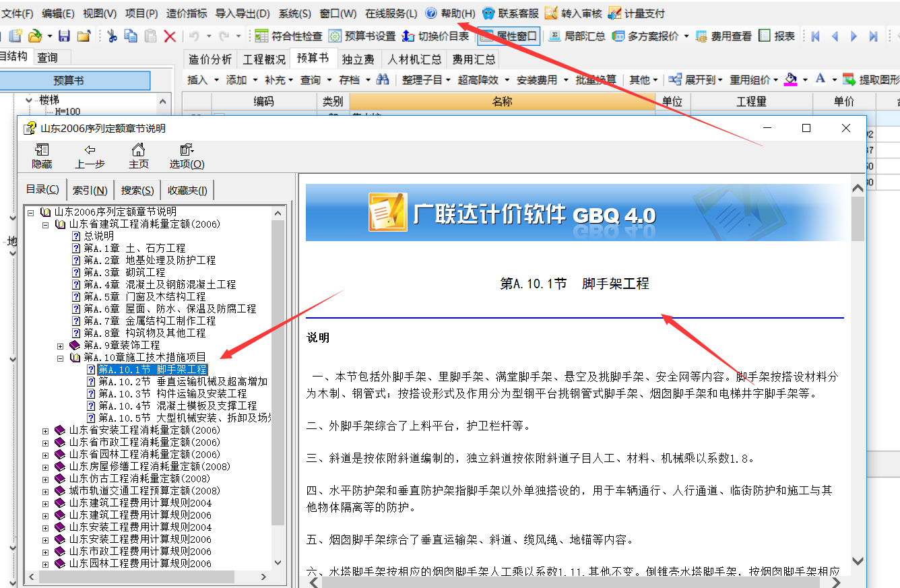Click the red X Delete icon
Viewport: 900px width, 588px height.
click(x=170, y=36)
